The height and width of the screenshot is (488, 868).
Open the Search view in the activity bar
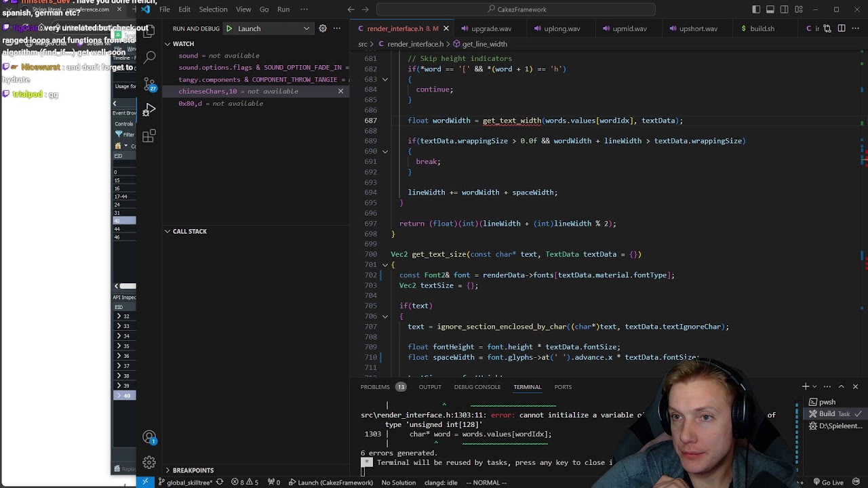click(149, 58)
